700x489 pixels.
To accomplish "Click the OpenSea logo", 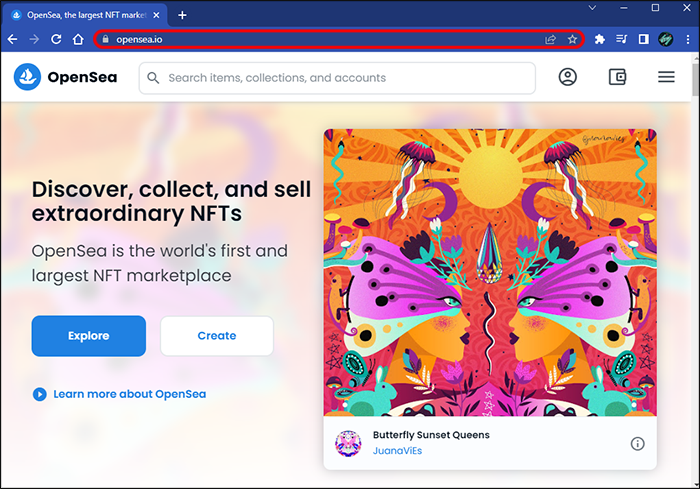I will click(66, 78).
